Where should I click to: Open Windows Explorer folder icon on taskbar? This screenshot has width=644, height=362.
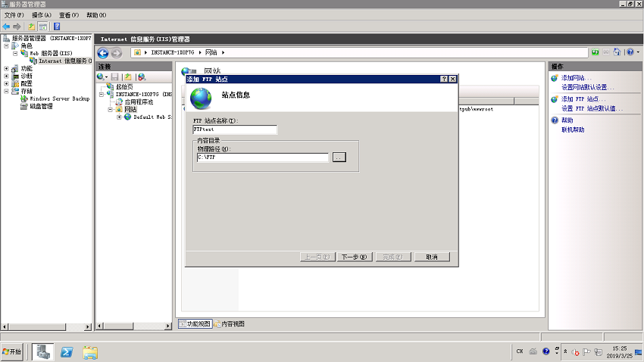pos(90,352)
